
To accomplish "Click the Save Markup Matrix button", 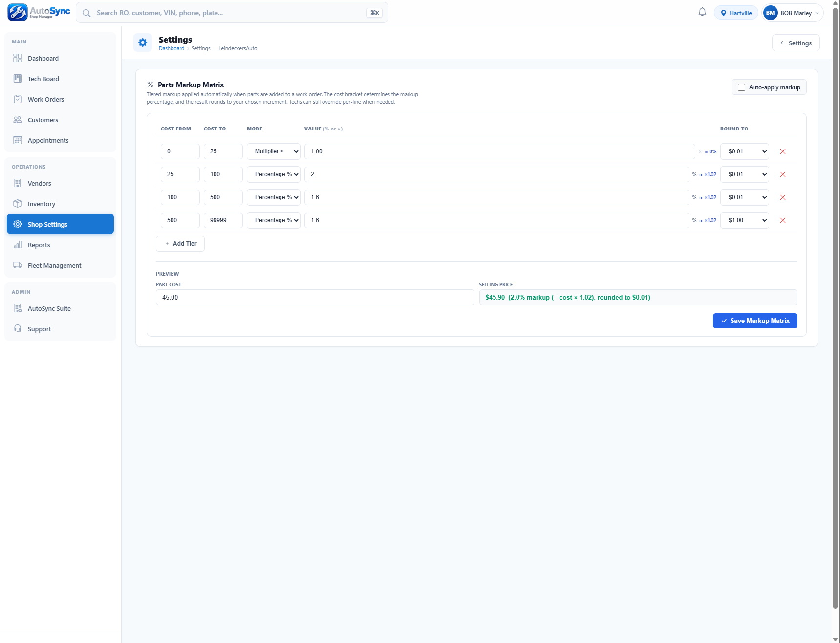I will [x=755, y=321].
